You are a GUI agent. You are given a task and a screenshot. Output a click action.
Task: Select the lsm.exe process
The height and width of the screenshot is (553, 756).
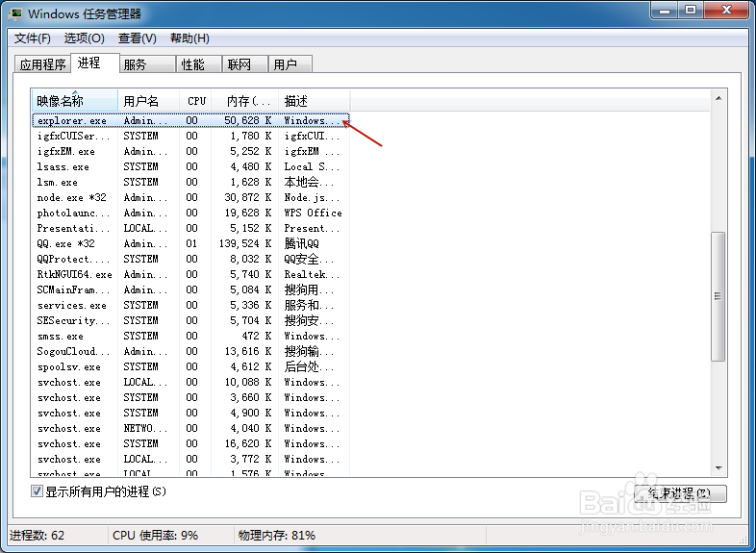[191, 182]
